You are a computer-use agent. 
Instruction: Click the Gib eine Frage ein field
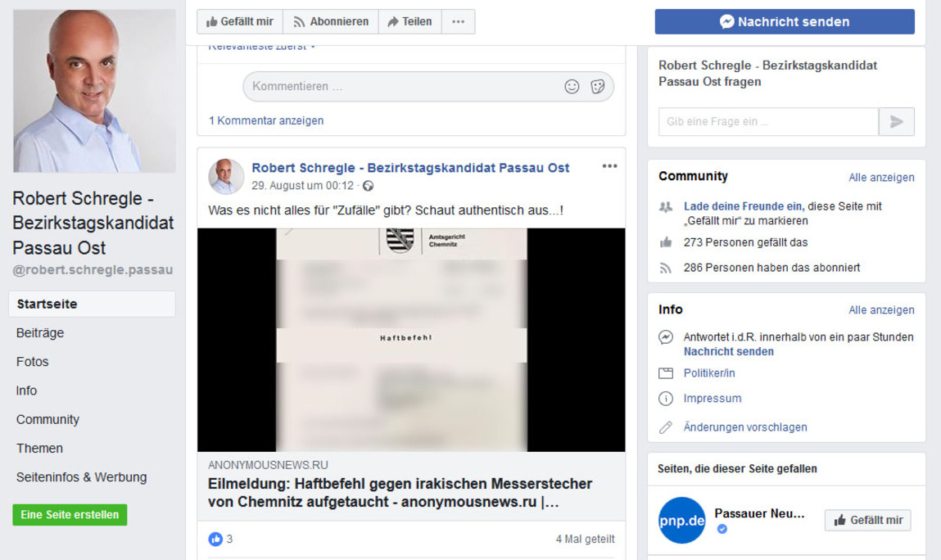point(768,122)
